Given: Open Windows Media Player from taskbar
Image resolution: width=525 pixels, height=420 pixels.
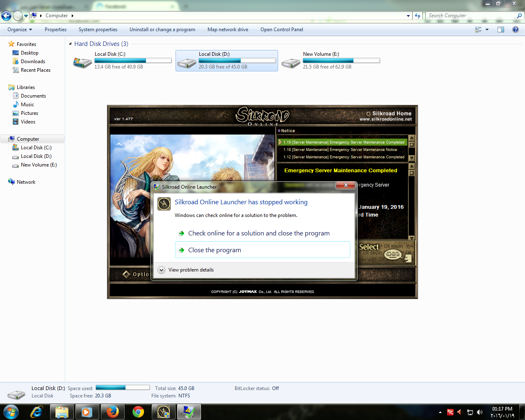Looking at the screenshot, I should pyautogui.click(x=87, y=412).
